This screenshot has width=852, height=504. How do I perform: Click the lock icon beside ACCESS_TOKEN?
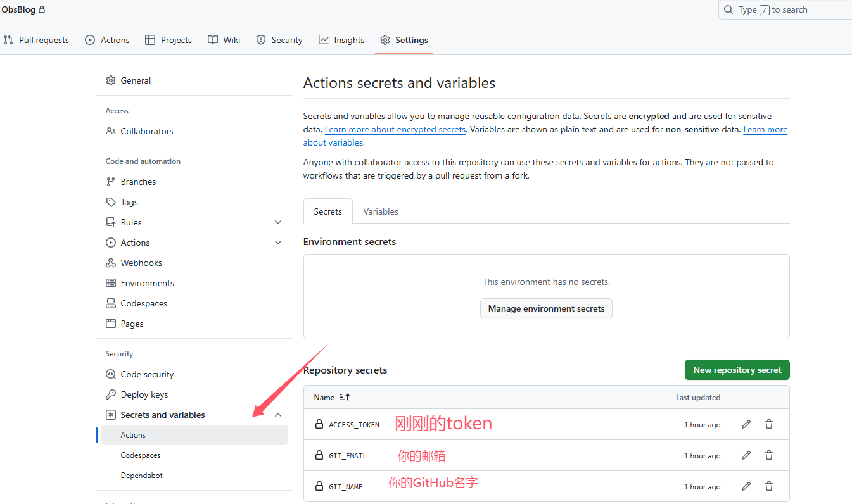point(319,424)
